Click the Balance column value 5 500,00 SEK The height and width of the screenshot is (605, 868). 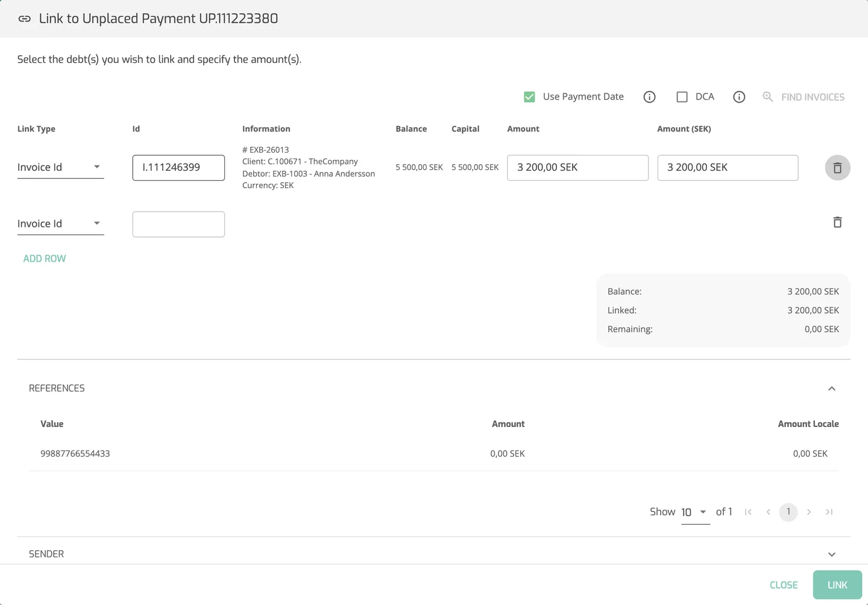(x=419, y=167)
